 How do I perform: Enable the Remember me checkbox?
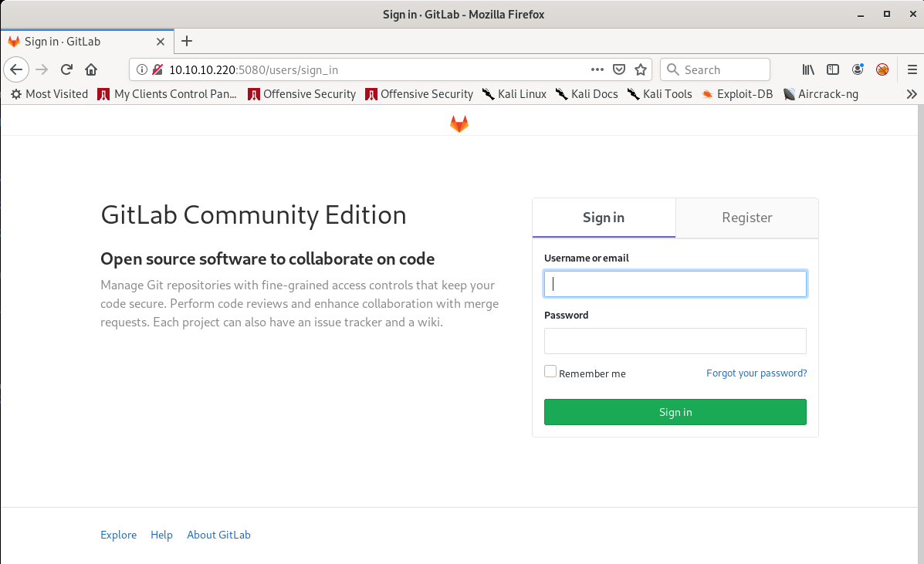click(x=550, y=372)
